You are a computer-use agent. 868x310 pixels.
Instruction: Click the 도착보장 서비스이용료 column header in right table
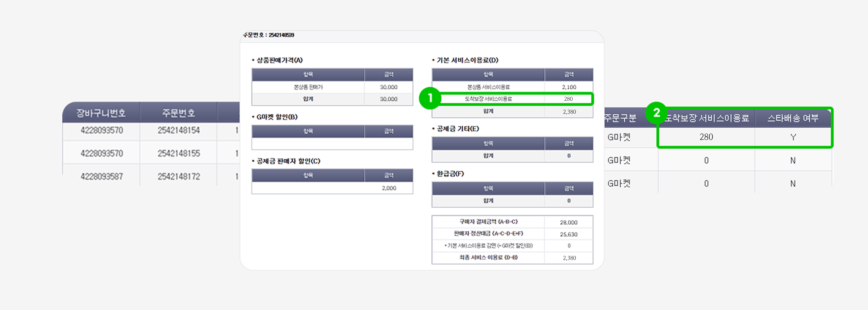[x=707, y=118]
